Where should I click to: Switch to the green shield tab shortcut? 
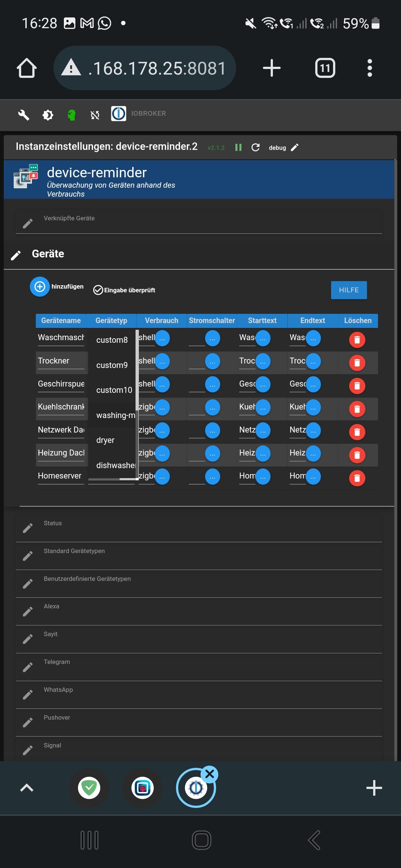tap(89, 788)
